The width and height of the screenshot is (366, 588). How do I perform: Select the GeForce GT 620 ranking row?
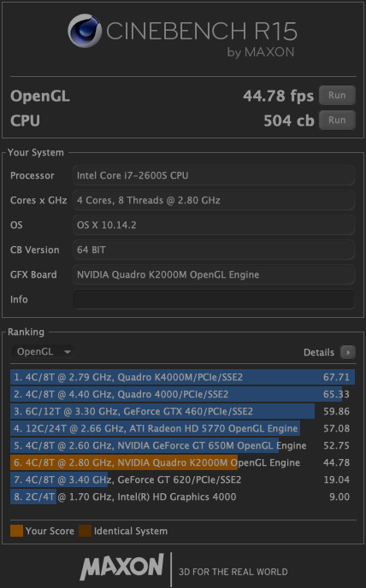point(182,479)
